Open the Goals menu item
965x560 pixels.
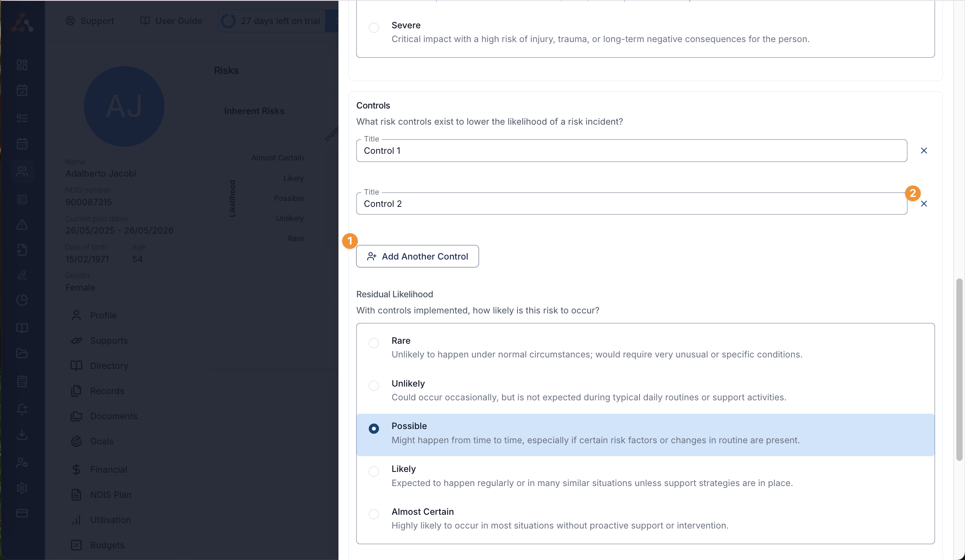(102, 441)
